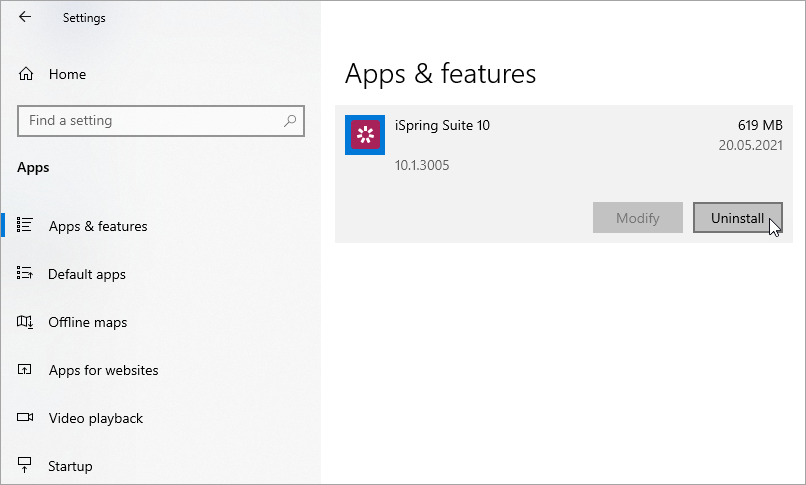Select the iSpring Suite 10 app name
This screenshot has height=485, width=806.
coord(443,125)
